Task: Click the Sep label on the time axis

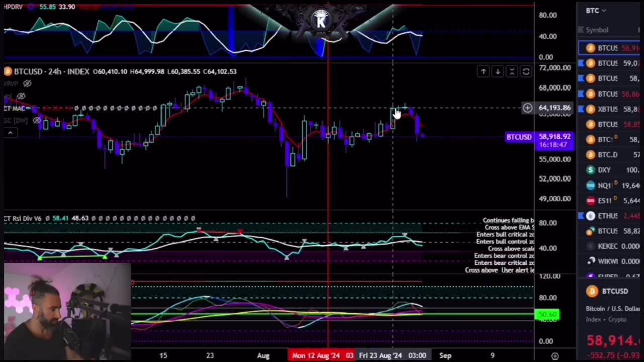Action: point(445,355)
